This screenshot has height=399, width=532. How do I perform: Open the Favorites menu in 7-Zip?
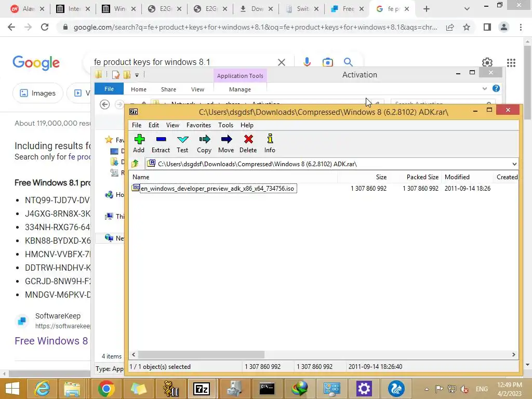pyautogui.click(x=198, y=125)
